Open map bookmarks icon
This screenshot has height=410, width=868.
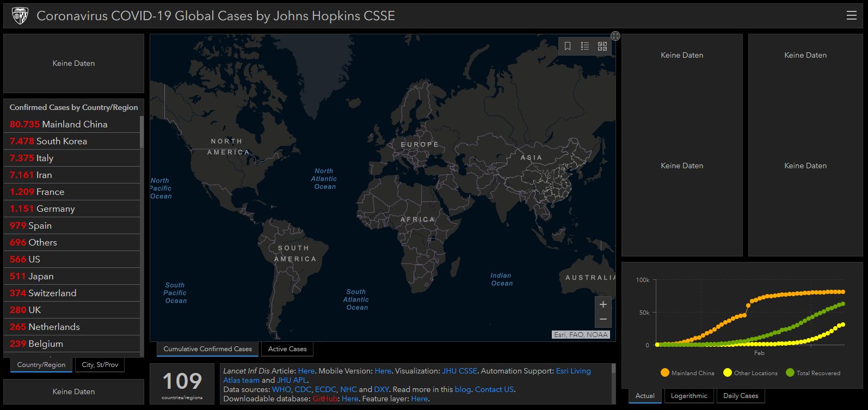point(567,46)
